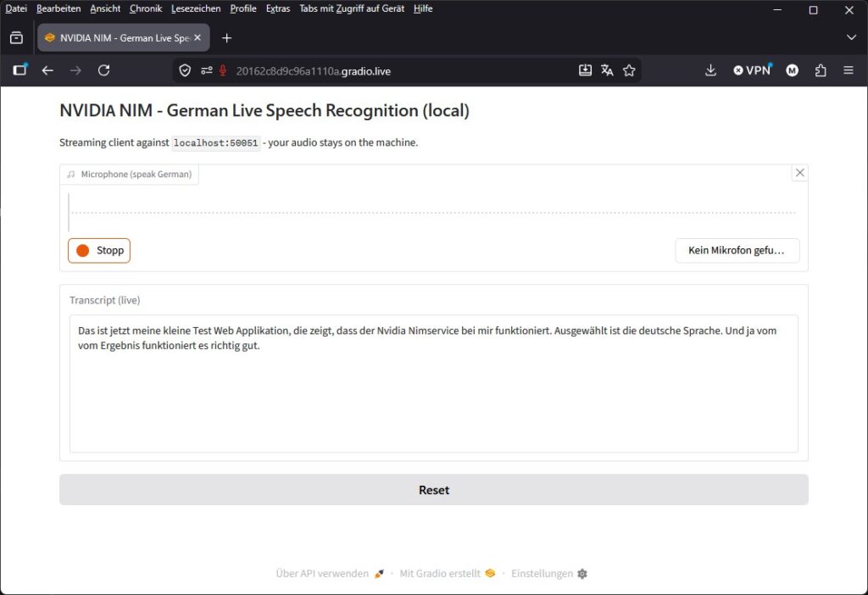Open the Ansicht menu

point(105,8)
